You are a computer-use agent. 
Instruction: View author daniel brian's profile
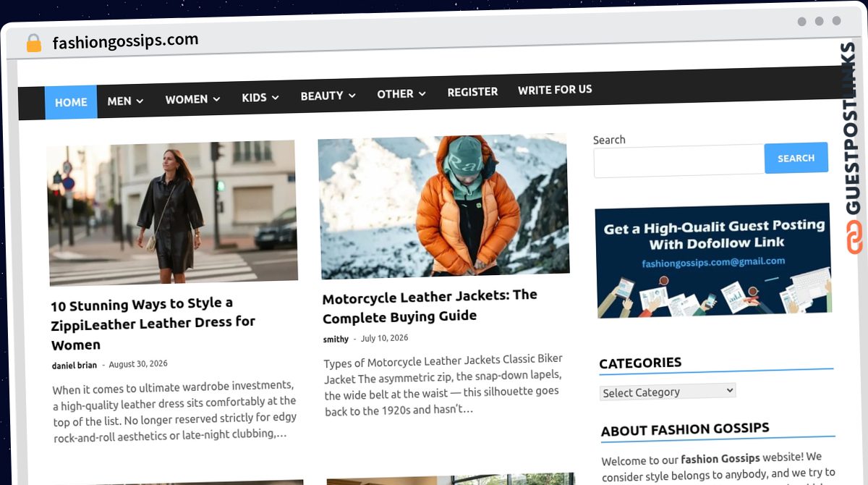(75, 366)
